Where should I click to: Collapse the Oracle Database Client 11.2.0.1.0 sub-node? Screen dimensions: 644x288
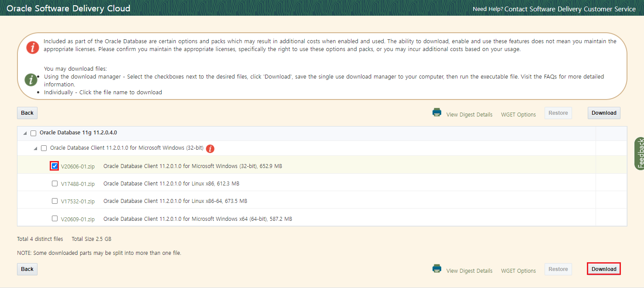pyautogui.click(x=35, y=148)
